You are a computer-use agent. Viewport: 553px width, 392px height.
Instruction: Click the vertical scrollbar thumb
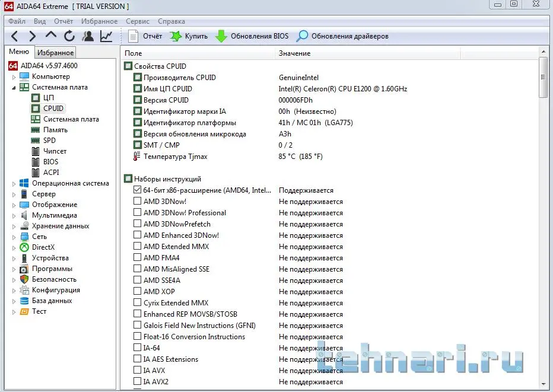(x=544, y=77)
